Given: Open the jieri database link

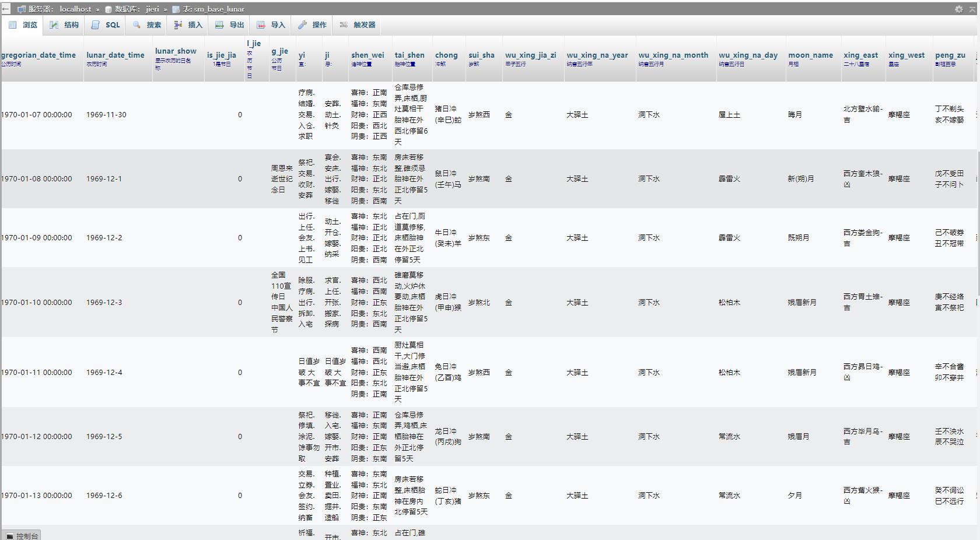Looking at the screenshot, I should (x=152, y=9).
